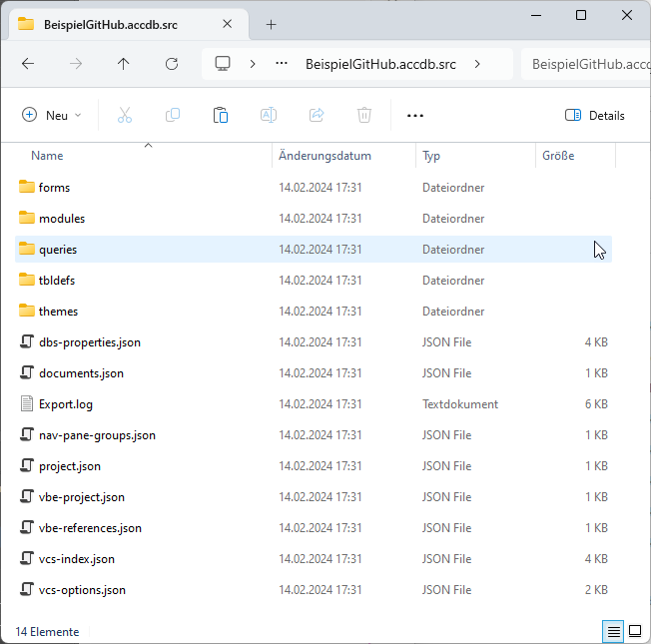
Task: Click the PC monitor icon in address bar
Action: click(x=223, y=64)
